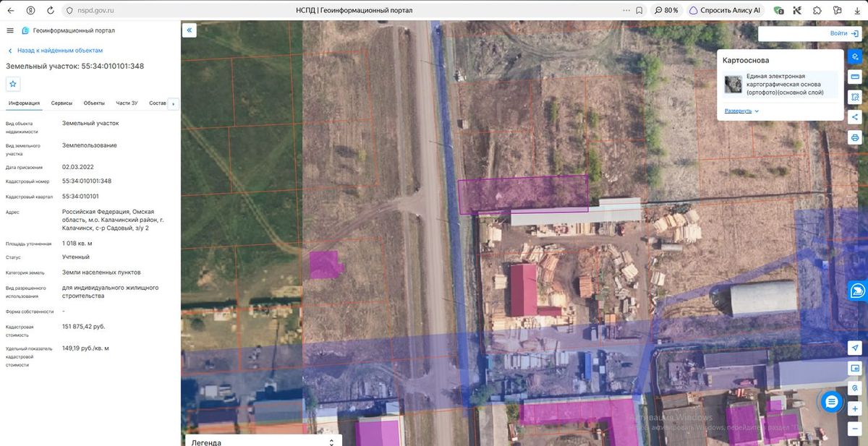868x446 pixels.
Task: Click the target-pointer map tool button
Action: (x=855, y=388)
